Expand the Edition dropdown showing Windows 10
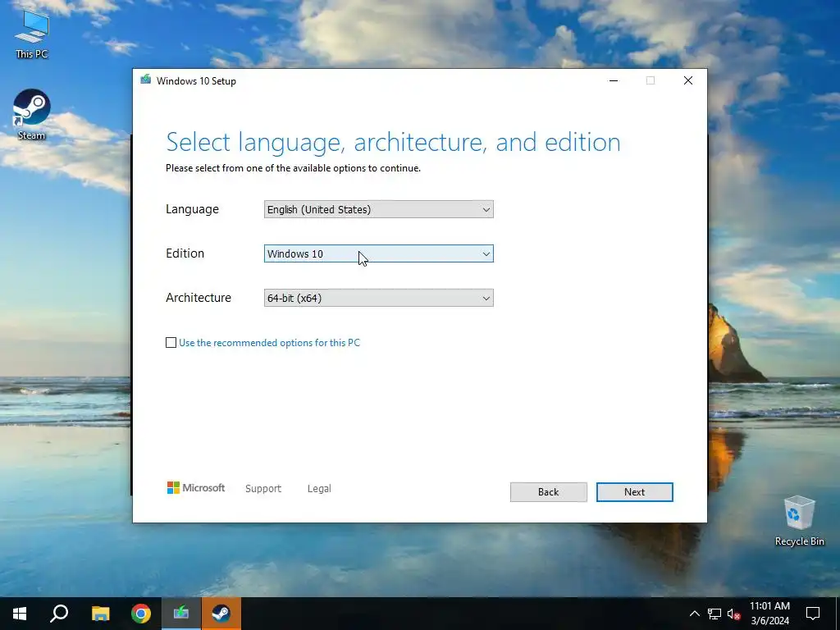The width and height of the screenshot is (840, 630). (379, 254)
